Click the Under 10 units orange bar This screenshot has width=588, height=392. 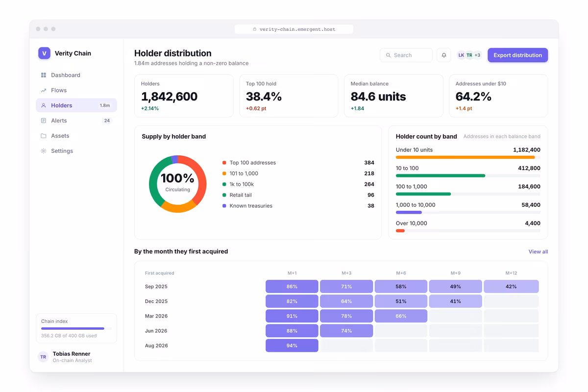[x=465, y=157]
